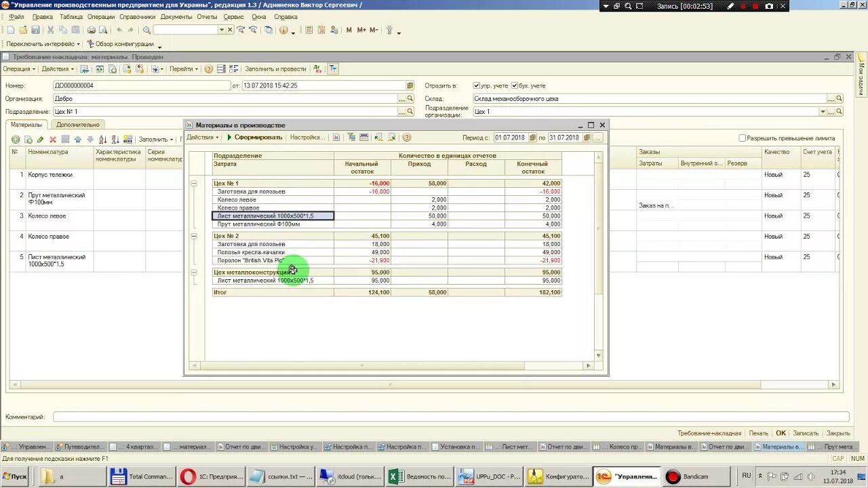868x488 pixels.
Task: Click the help icon in Материалы в производстве
Action: click(x=407, y=137)
